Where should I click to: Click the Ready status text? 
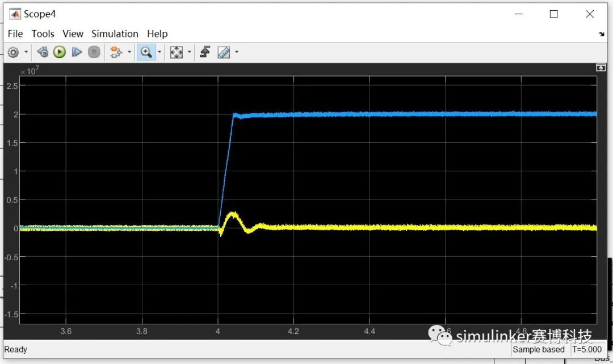pos(16,350)
